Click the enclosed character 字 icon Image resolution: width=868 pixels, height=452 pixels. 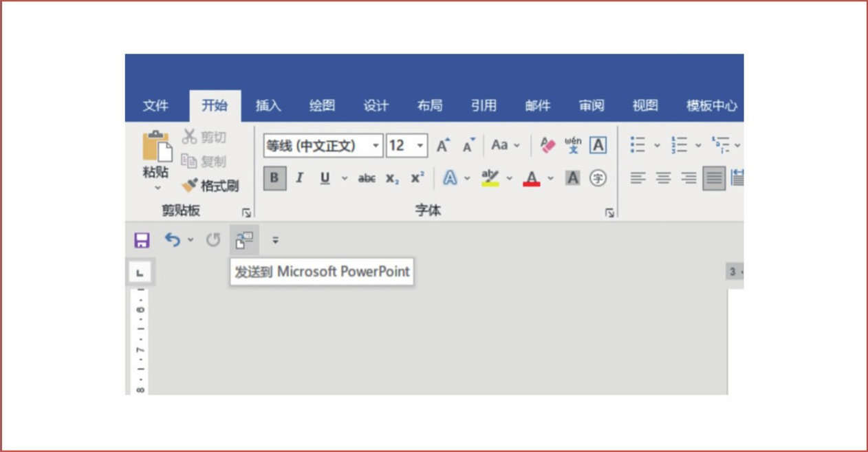point(598,178)
